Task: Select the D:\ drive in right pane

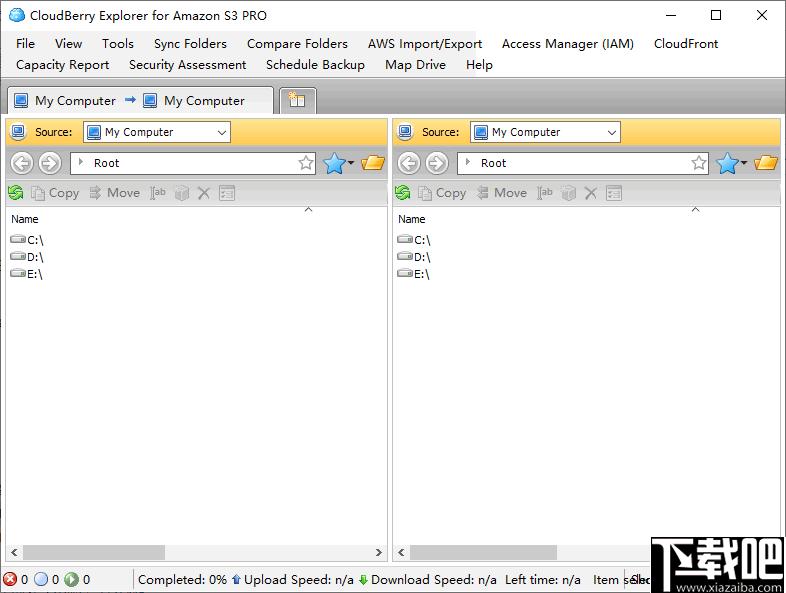Action: 414,257
